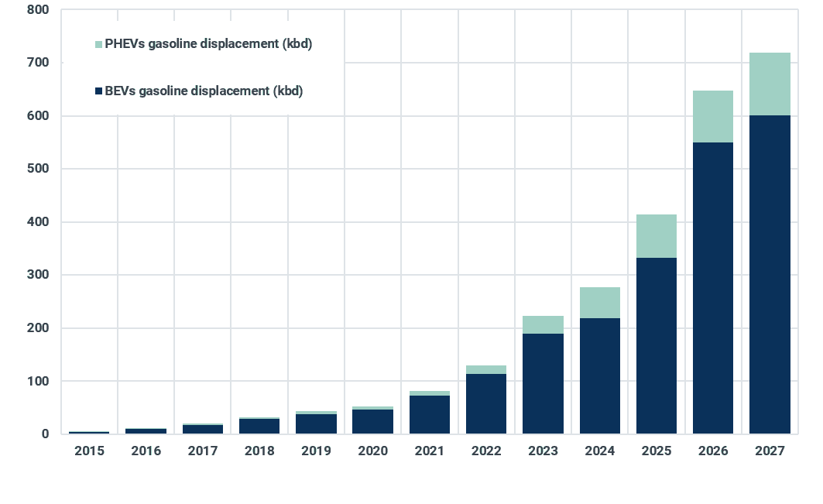Click the 2015 x-axis label
823x504 pixels.
coord(89,451)
